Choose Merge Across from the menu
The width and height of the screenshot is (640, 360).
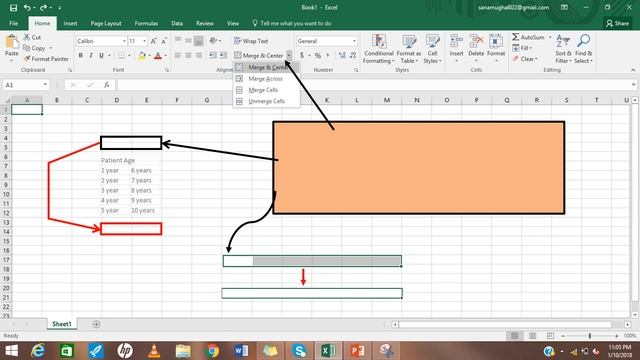266,79
